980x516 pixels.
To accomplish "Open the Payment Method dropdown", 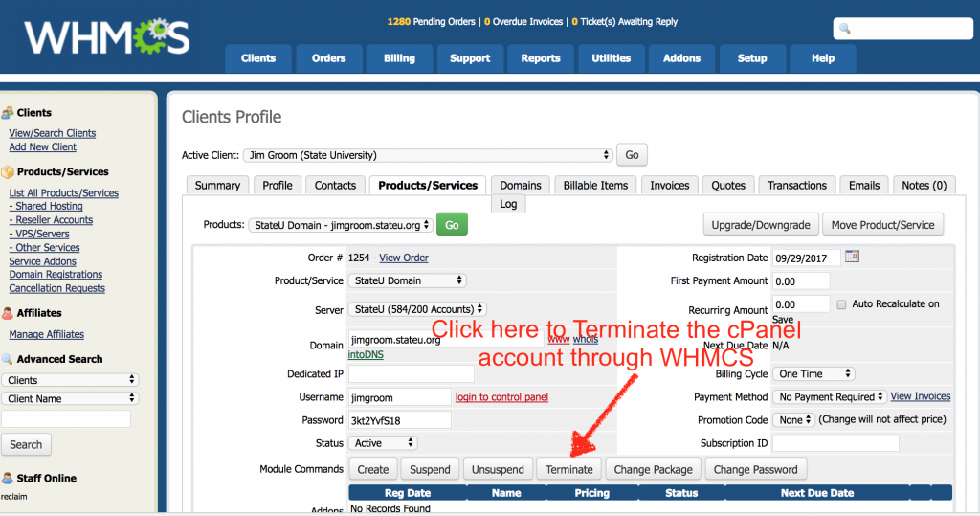I will pos(830,396).
